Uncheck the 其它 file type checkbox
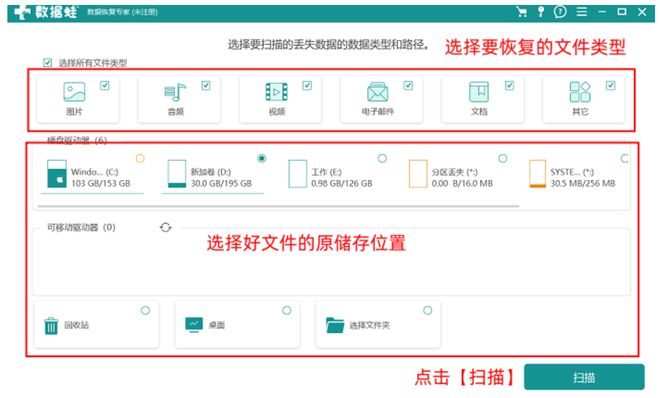The image size is (660, 398). [x=610, y=85]
